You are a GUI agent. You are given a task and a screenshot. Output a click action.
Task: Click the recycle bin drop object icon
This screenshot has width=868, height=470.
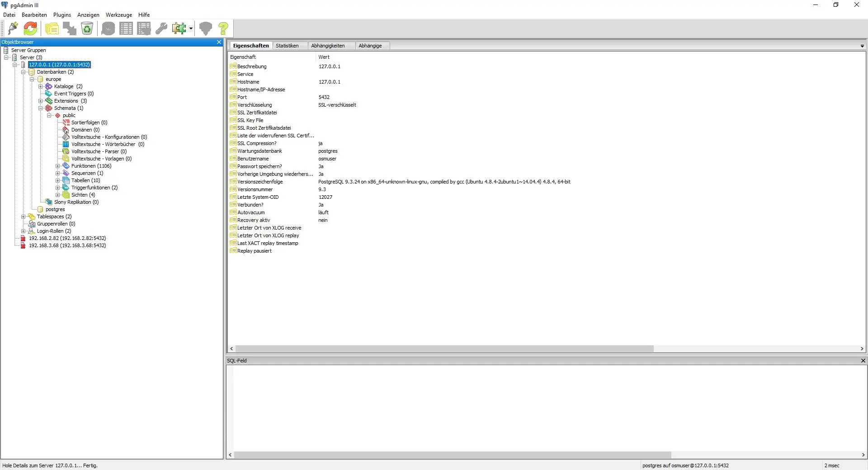point(87,28)
